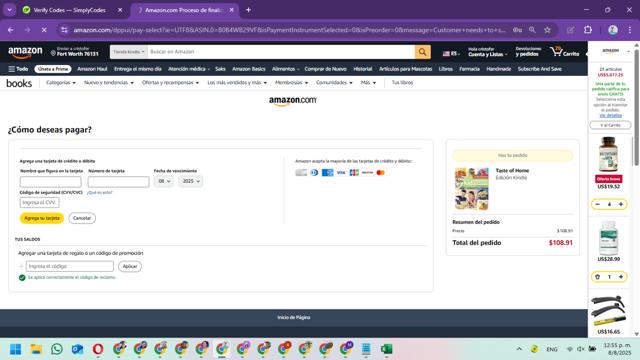Screen dimensions: 640x360
Task: Click the browser back arrow
Action: (11, 30)
